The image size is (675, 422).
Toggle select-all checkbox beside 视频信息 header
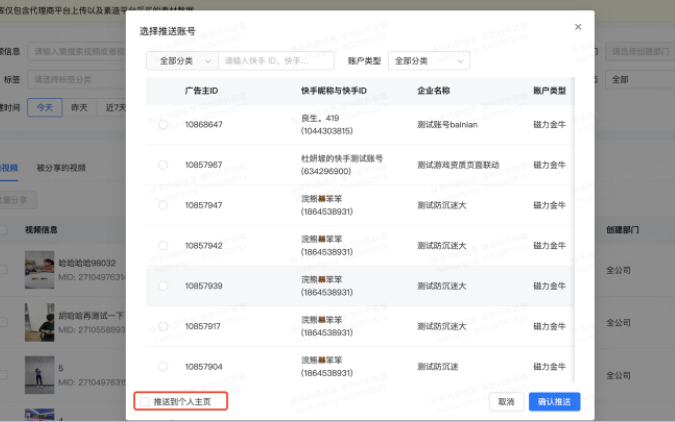[3, 230]
